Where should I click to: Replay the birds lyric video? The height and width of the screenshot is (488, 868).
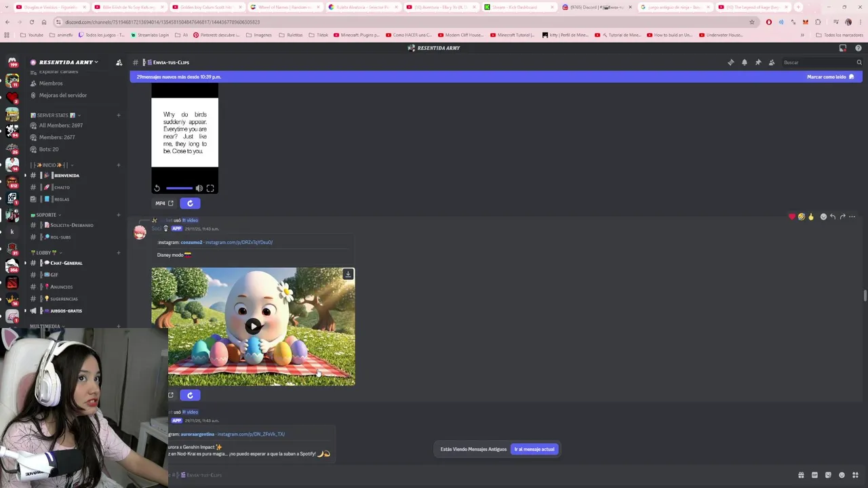pos(157,188)
